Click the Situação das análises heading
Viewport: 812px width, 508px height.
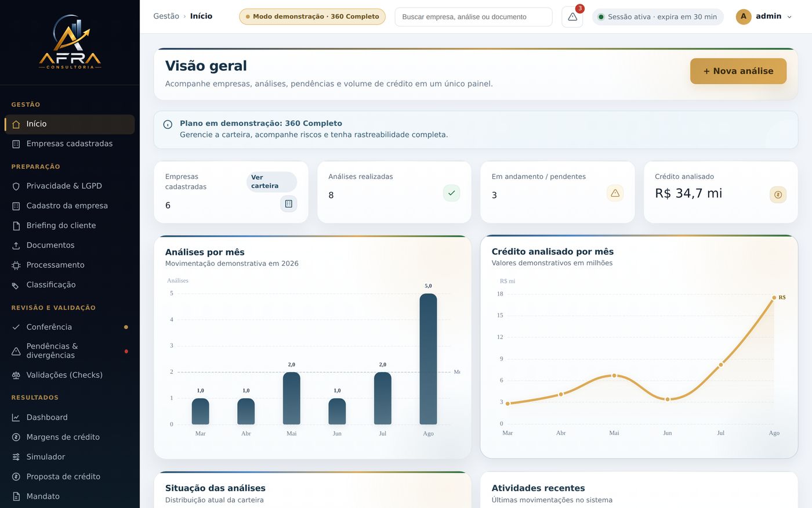click(x=215, y=488)
